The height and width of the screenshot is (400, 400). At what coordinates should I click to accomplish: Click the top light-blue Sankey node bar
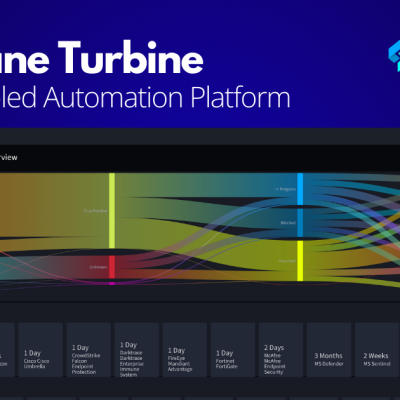300,189
